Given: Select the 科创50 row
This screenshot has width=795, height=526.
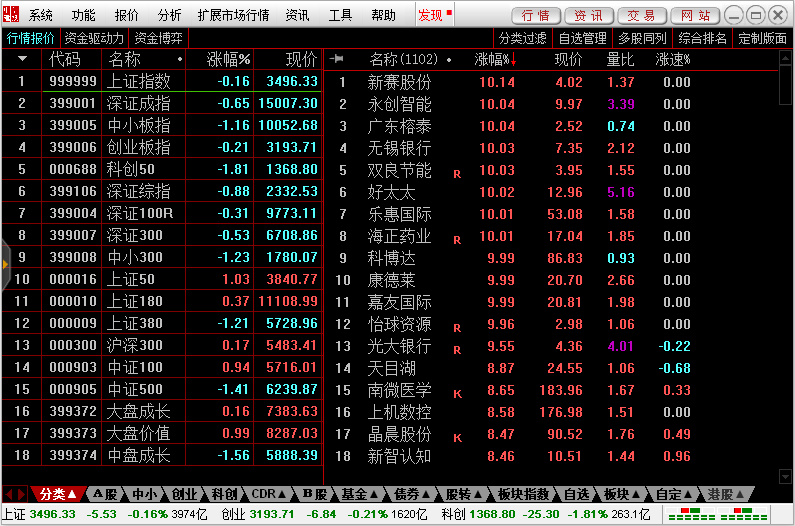Looking at the screenshot, I should (162, 169).
